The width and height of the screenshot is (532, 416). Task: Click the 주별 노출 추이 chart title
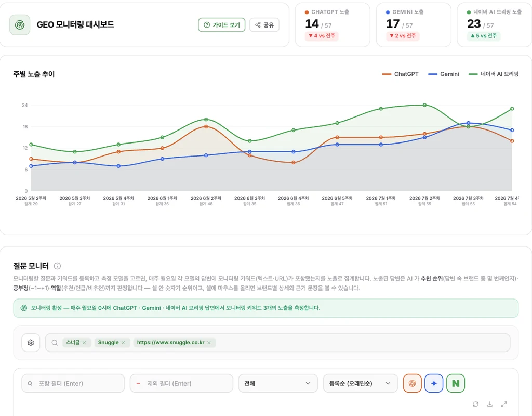(34, 74)
